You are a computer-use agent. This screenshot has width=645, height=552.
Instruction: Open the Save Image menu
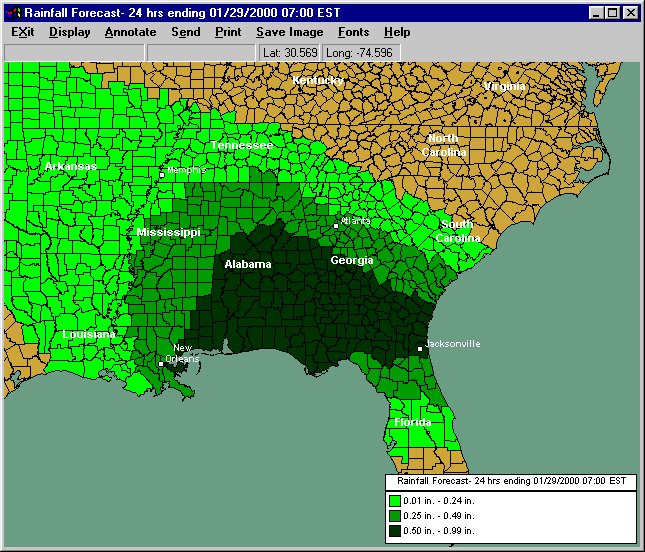[289, 32]
